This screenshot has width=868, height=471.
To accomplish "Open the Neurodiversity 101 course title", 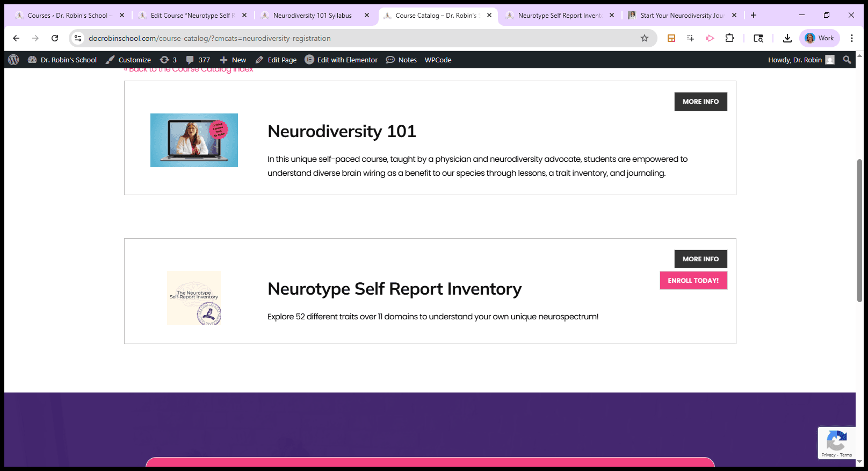I will pyautogui.click(x=342, y=131).
